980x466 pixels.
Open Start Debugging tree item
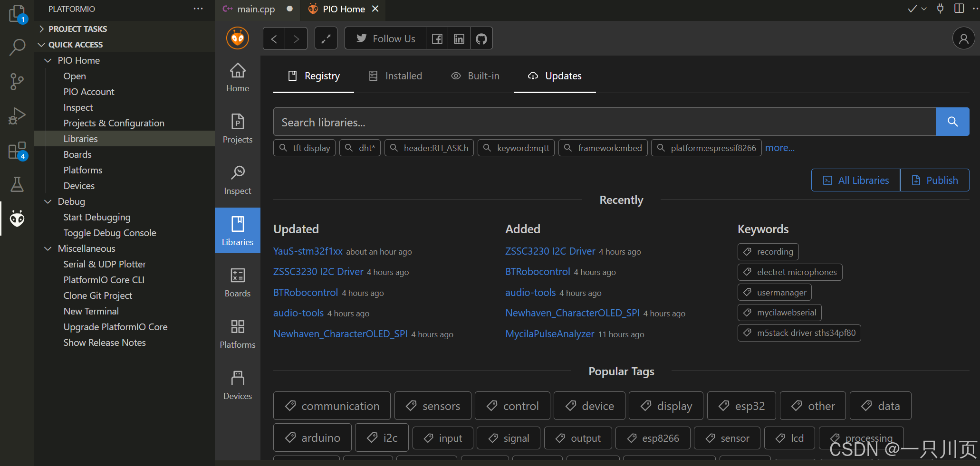97,217
